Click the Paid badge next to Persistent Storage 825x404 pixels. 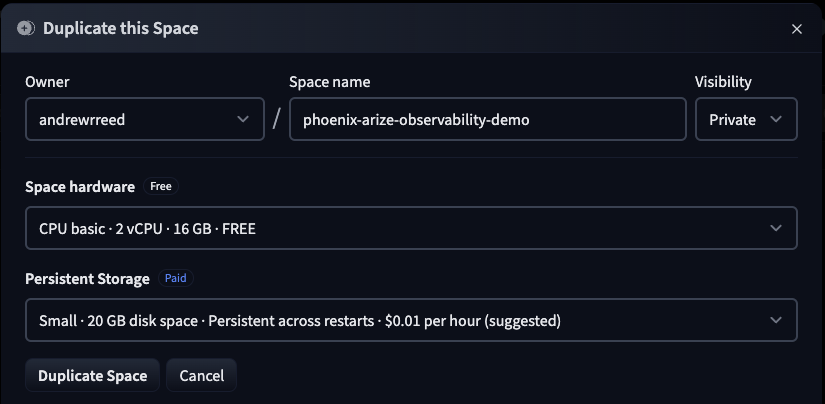[176, 278]
